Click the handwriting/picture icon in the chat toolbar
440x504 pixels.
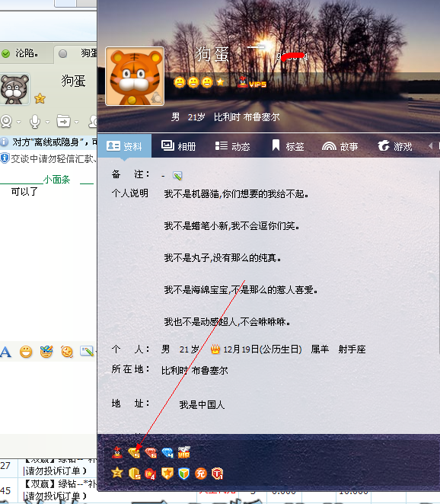coord(87,351)
